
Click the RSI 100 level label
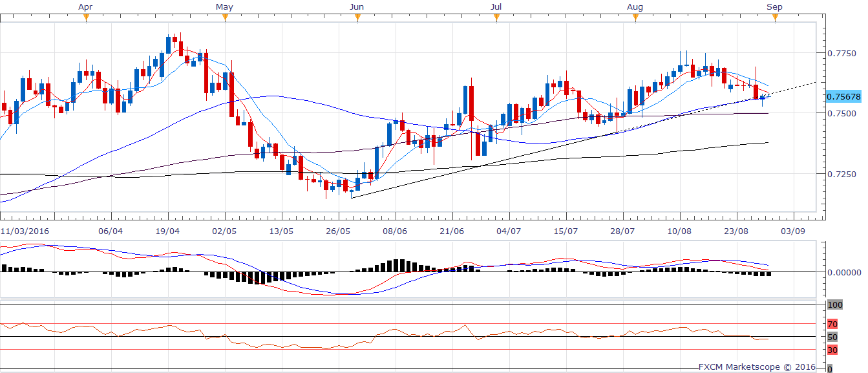(x=835, y=304)
